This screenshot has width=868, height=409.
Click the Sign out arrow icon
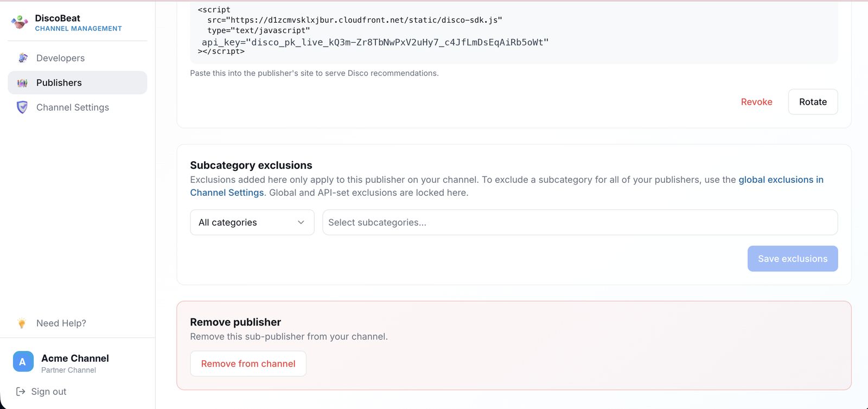pyautogui.click(x=21, y=392)
